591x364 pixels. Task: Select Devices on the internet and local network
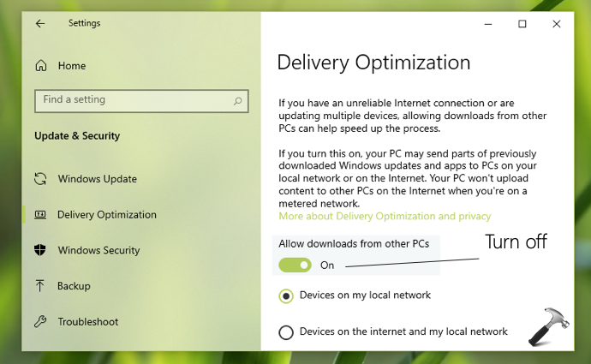pyautogui.click(x=286, y=331)
